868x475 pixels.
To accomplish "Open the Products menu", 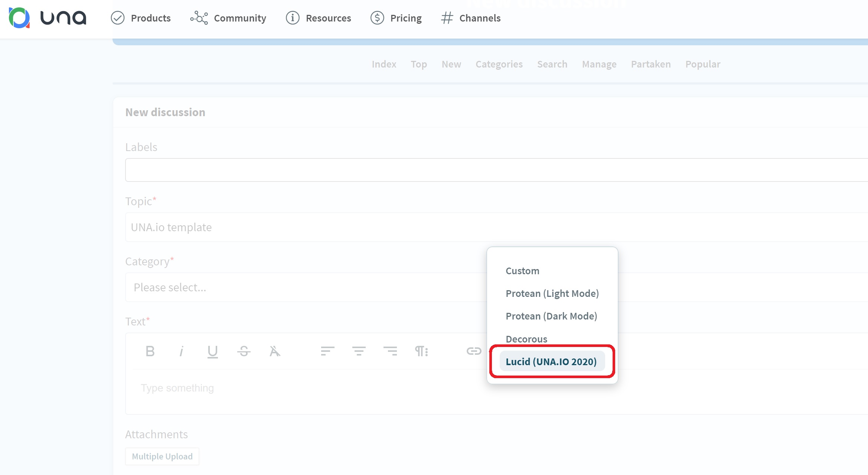I will coord(141,18).
